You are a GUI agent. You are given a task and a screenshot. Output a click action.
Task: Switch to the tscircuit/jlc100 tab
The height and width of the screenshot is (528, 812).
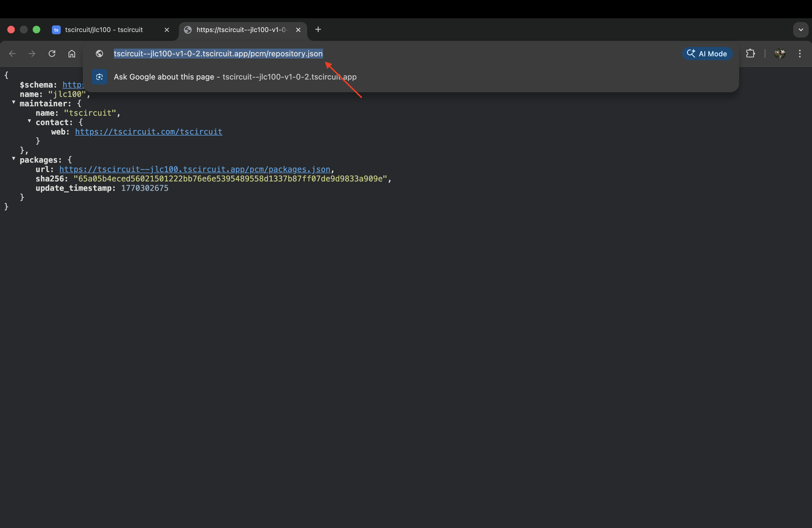pos(102,30)
